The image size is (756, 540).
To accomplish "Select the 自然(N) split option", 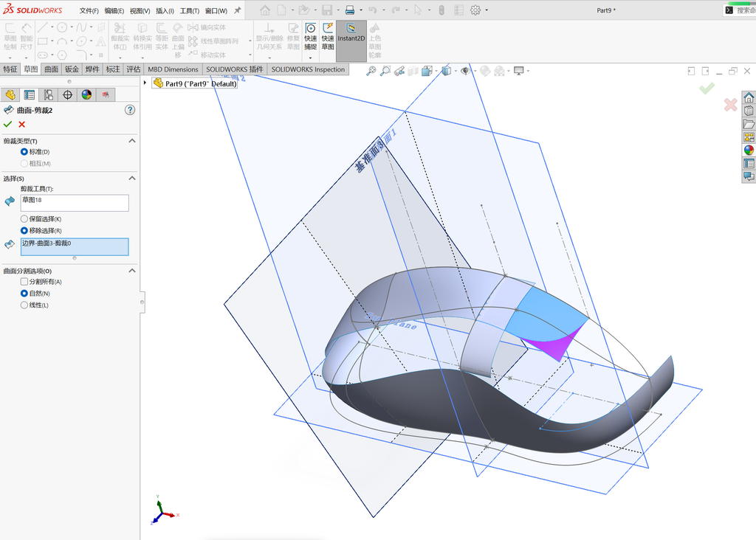I will (x=24, y=293).
